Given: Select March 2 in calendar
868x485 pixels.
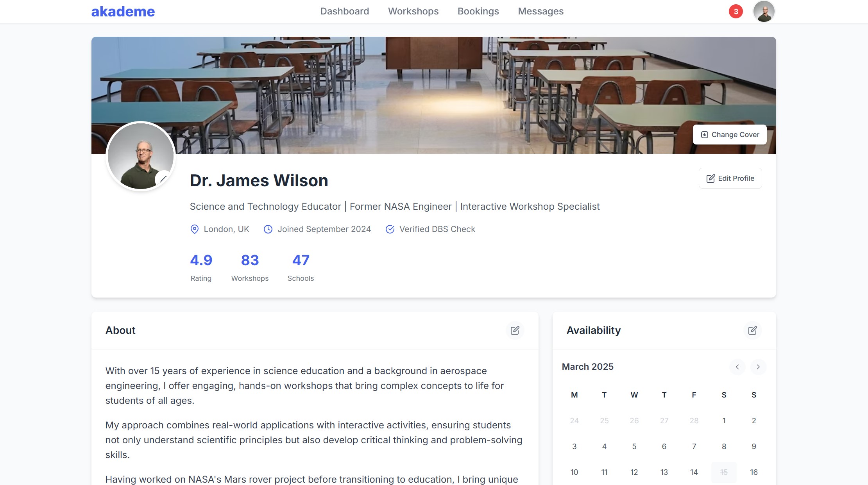Looking at the screenshot, I should (753, 421).
